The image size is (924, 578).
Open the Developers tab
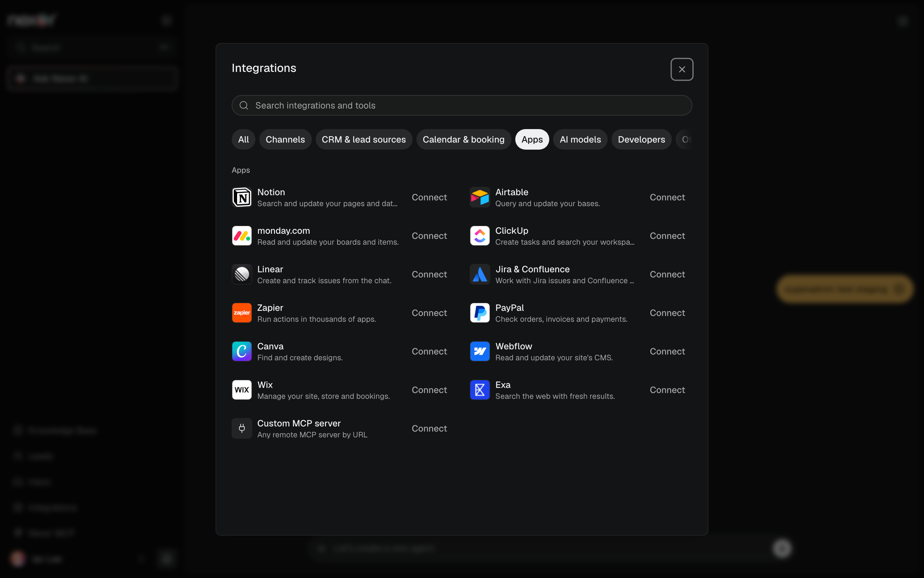tap(641, 140)
